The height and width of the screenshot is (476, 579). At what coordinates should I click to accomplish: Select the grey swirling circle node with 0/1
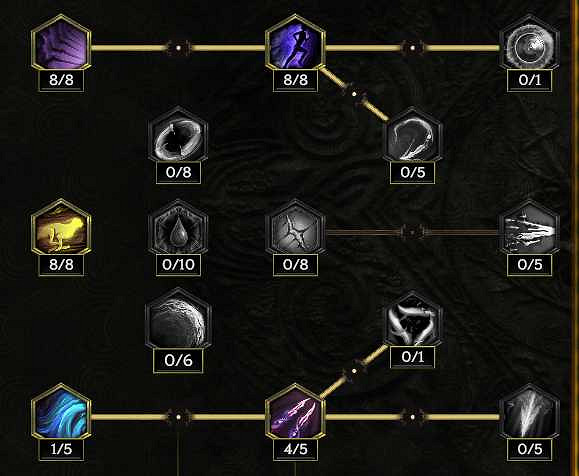point(530,44)
